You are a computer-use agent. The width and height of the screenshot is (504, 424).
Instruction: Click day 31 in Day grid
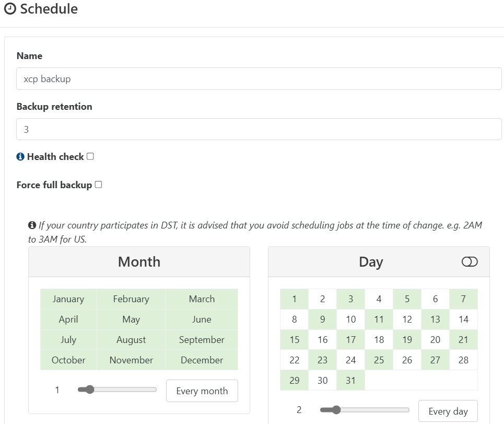coord(350,381)
